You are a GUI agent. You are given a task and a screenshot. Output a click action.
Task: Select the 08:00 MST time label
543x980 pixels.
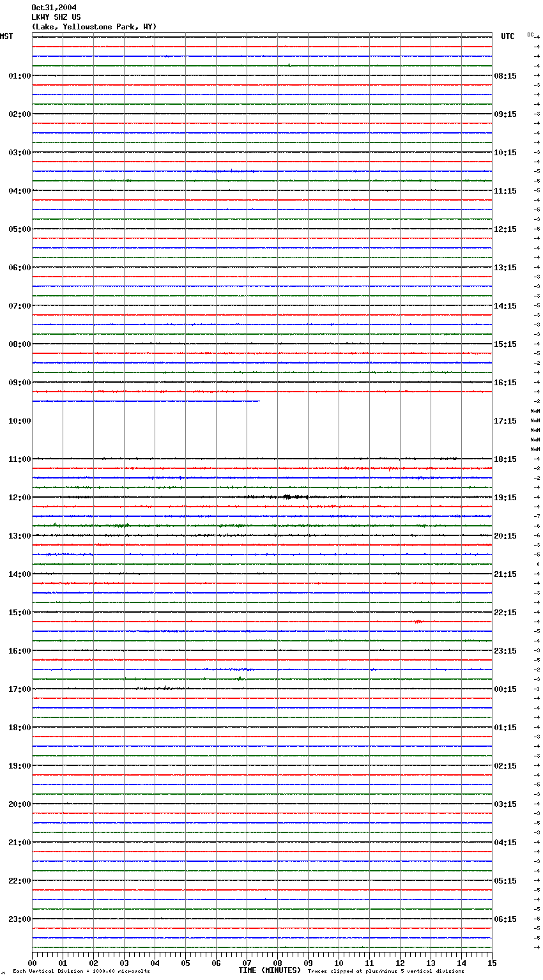pyautogui.click(x=20, y=344)
